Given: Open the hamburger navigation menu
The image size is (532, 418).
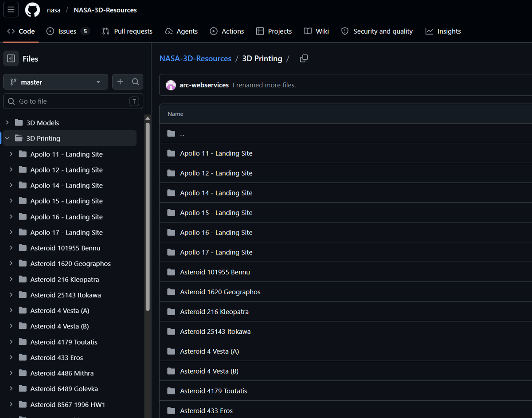Looking at the screenshot, I should (x=11, y=10).
